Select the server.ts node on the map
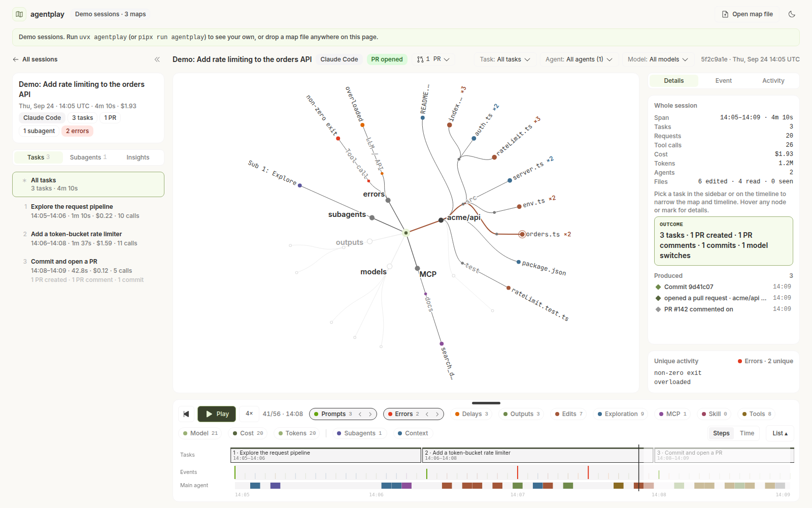 [510, 180]
